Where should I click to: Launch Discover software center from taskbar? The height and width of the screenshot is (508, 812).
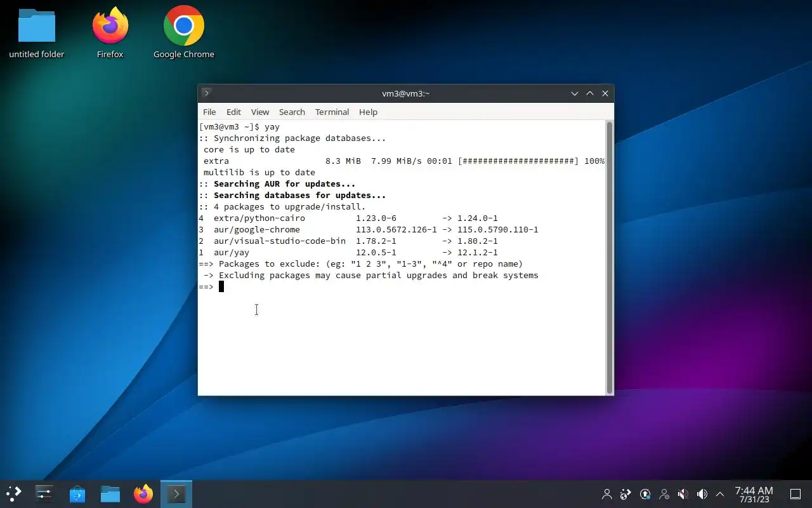coord(77,493)
